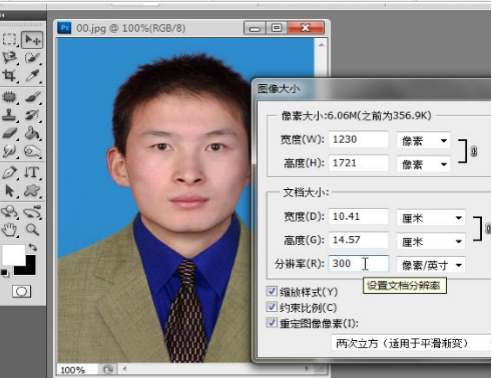Select the Dodge tool

[x=32, y=151]
